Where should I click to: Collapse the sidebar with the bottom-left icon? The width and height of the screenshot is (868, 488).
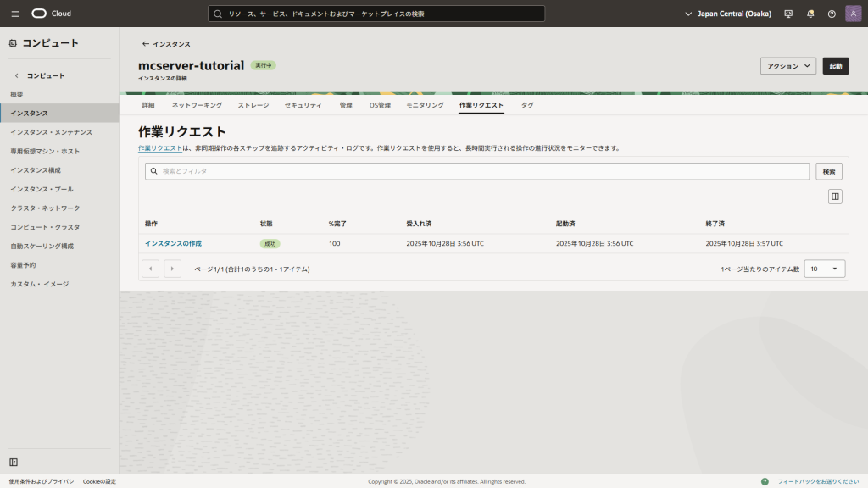pos(14,462)
